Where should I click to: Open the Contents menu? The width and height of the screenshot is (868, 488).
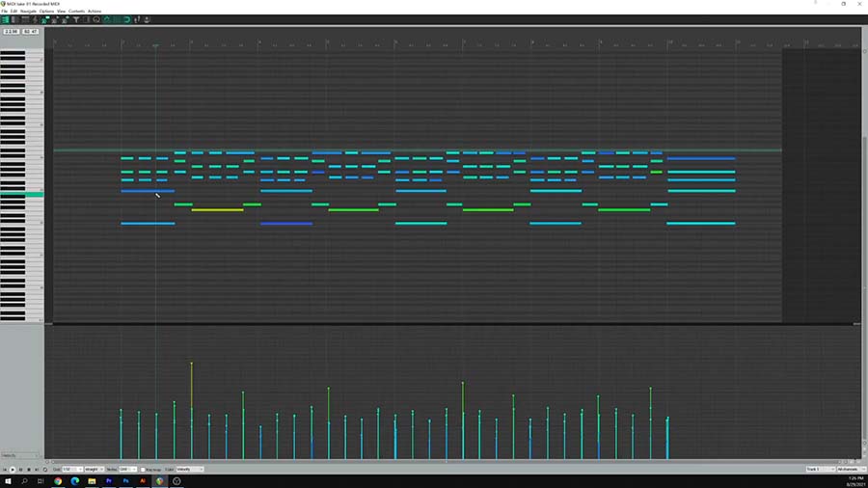[76, 11]
